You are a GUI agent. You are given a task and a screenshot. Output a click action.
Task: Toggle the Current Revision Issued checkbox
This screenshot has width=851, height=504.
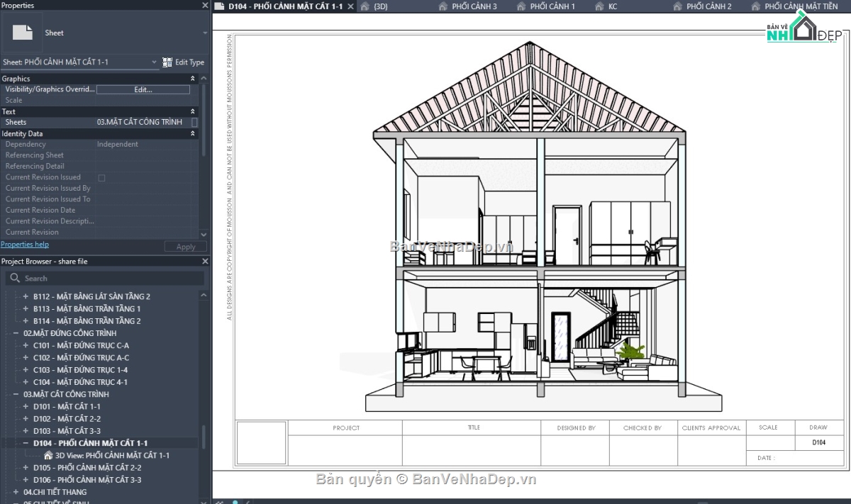(x=101, y=178)
